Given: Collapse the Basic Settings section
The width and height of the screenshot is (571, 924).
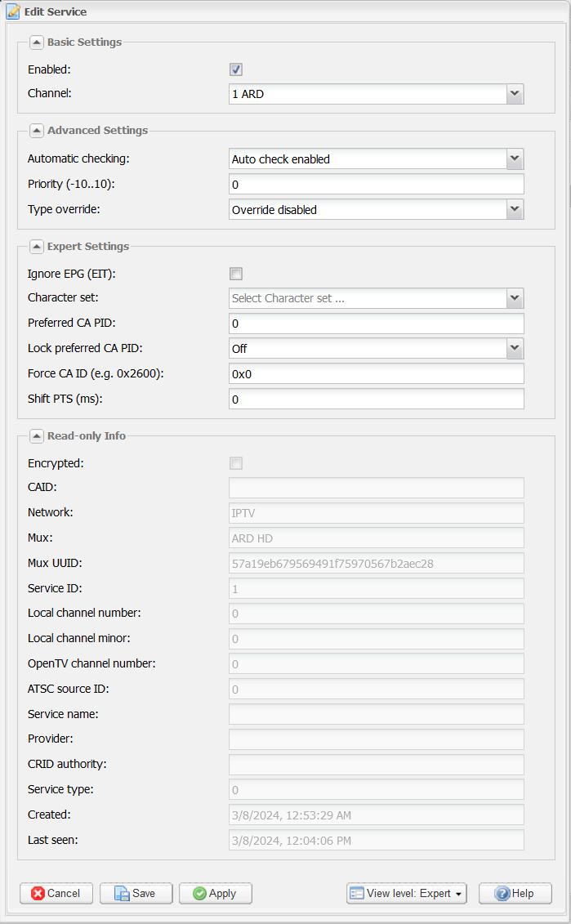Looking at the screenshot, I should point(37,42).
